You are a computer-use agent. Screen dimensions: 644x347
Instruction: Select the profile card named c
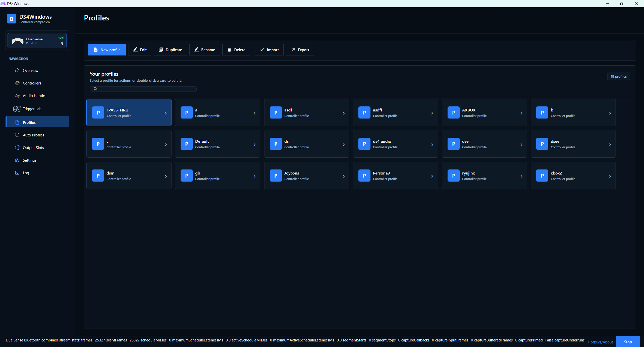pos(129,144)
